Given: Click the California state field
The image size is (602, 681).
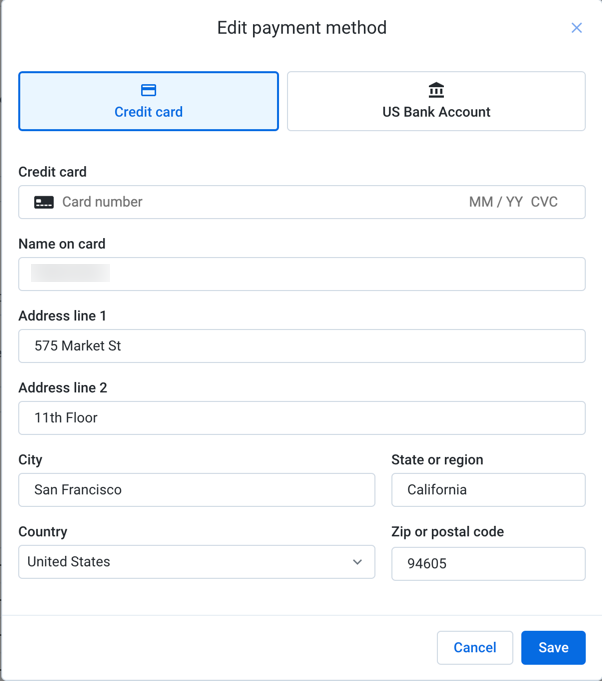Looking at the screenshot, I should pos(488,490).
